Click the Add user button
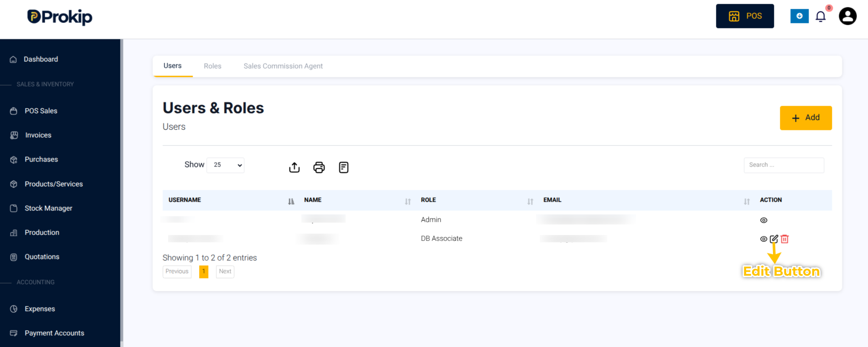868x347 pixels. click(x=805, y=118)
